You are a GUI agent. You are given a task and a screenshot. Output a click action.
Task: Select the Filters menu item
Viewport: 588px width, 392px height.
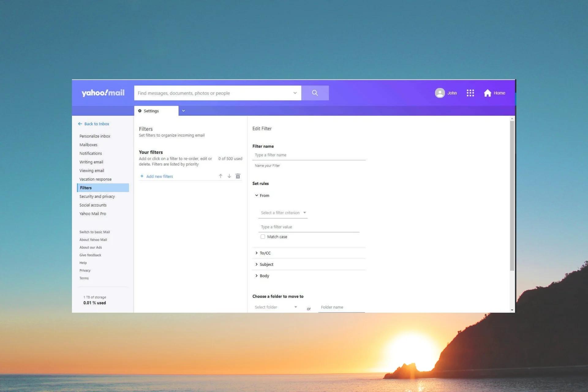click(x=86, y=188)
